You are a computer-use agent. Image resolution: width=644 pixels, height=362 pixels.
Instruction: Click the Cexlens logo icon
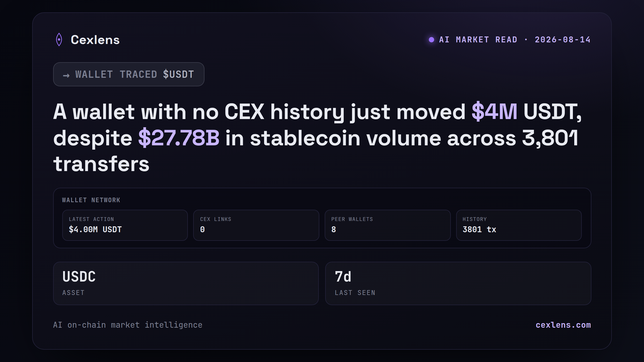pyautogui.click(x=59, y=40)
